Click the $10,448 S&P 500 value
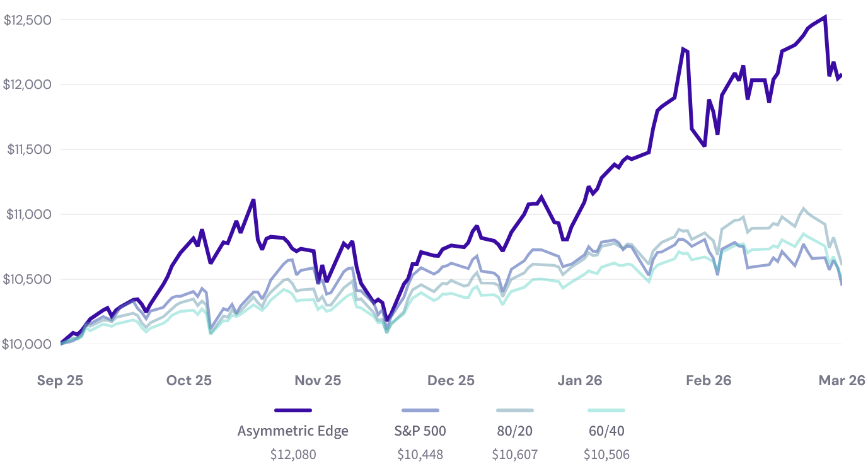868x464 pixels. pyautogui.click(x=420, y=454)
